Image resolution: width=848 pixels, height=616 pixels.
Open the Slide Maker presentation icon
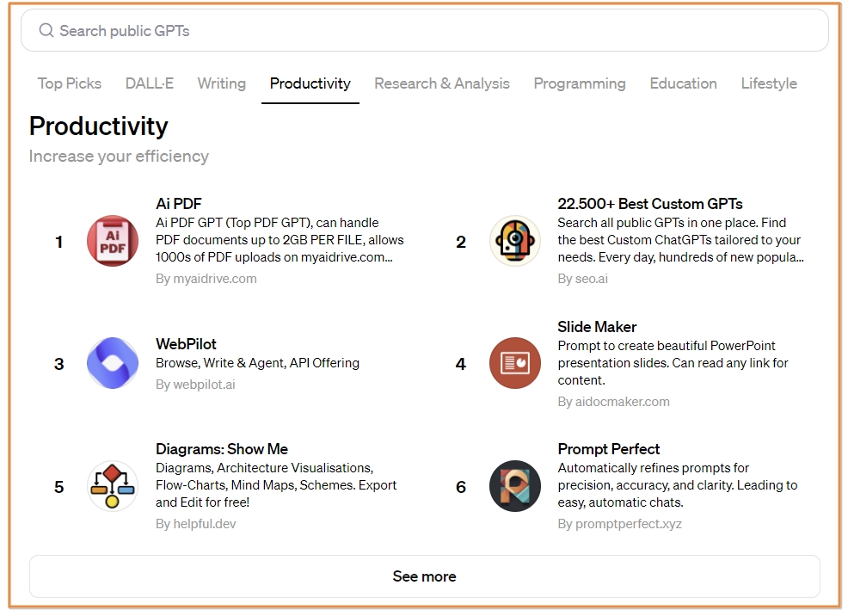point(515,363)
